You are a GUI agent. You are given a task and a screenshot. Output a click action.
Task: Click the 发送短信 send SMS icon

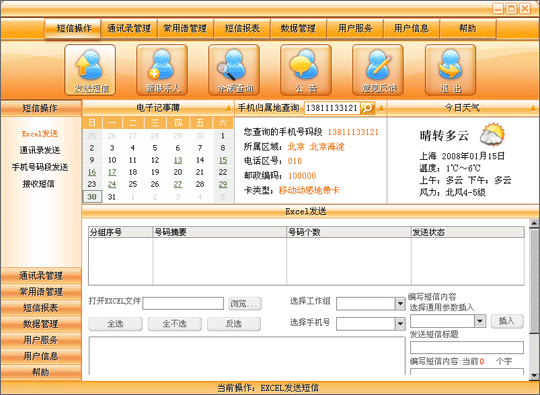(90, 70)
